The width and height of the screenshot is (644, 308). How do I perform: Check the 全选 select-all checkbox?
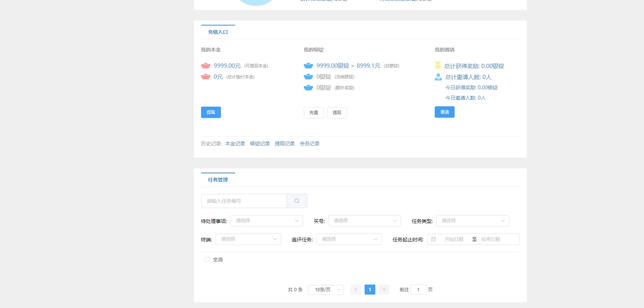tap(207, 259)
